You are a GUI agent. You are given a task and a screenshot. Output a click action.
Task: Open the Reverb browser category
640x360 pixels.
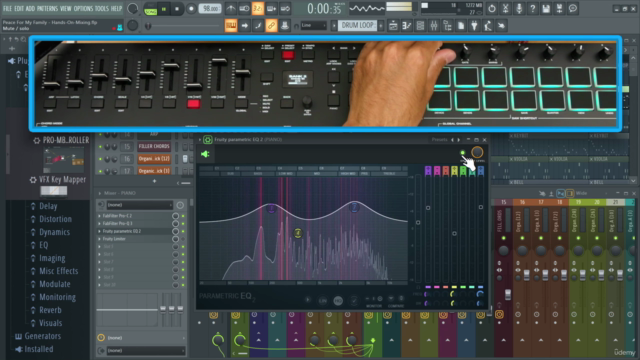pyautogui.click(x=50, y=310)
